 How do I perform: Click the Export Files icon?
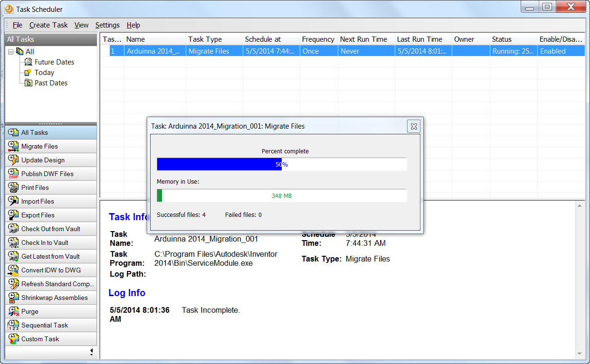click(x=13, y=215)
